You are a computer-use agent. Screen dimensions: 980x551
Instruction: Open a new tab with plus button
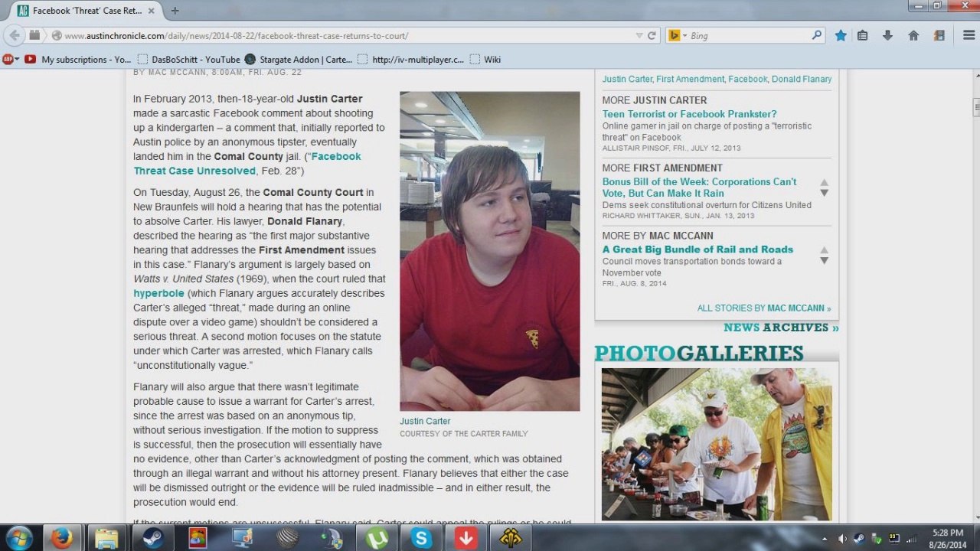coord(175,11)
